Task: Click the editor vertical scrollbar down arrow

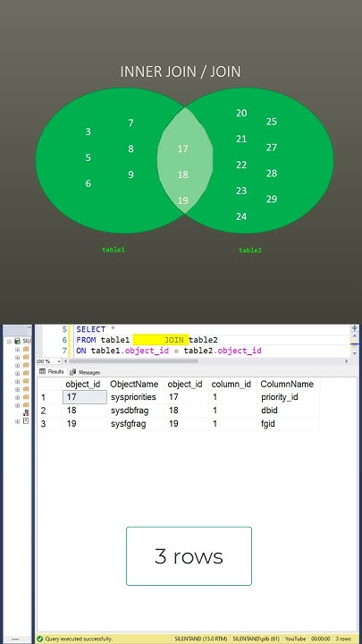Action: 354,353
